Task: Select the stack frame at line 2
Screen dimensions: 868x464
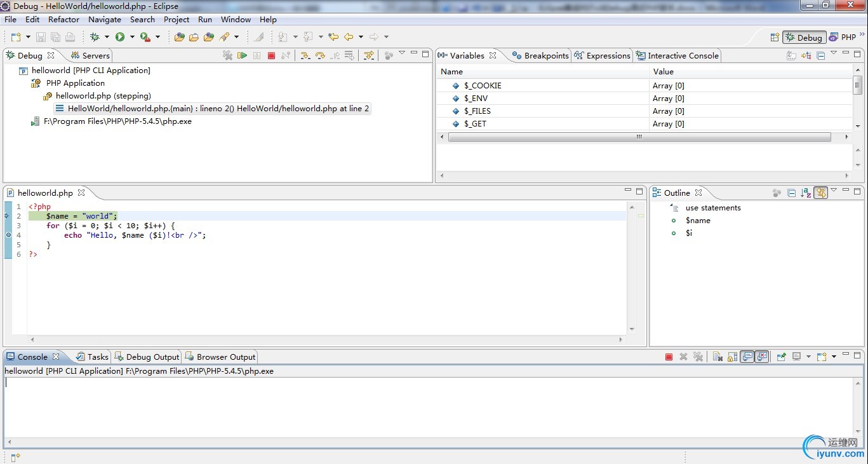Action: pos(212,109)
